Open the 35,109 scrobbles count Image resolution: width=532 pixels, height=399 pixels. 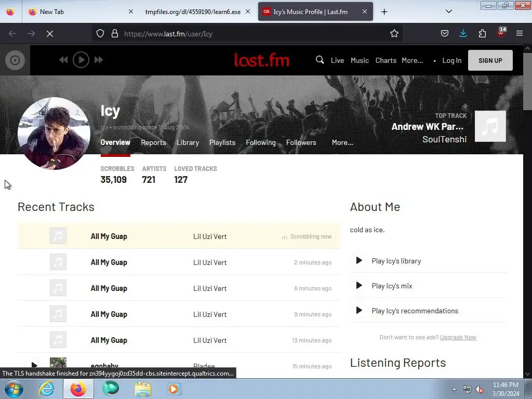pyautogui.click(x=113, y=179)
